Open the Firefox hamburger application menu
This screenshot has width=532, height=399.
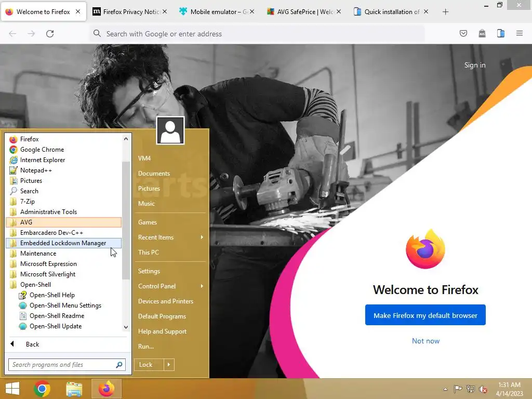[519, 33]
